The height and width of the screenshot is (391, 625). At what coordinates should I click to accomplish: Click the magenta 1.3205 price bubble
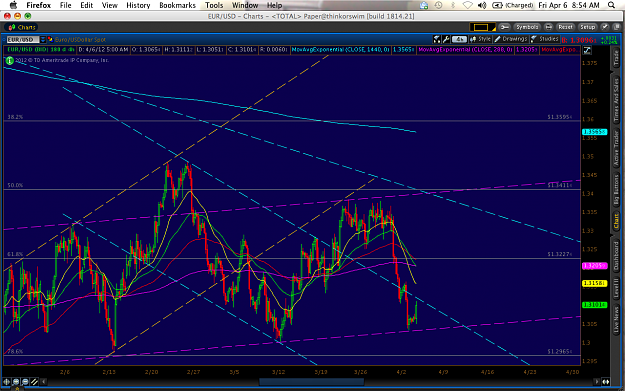594,266
